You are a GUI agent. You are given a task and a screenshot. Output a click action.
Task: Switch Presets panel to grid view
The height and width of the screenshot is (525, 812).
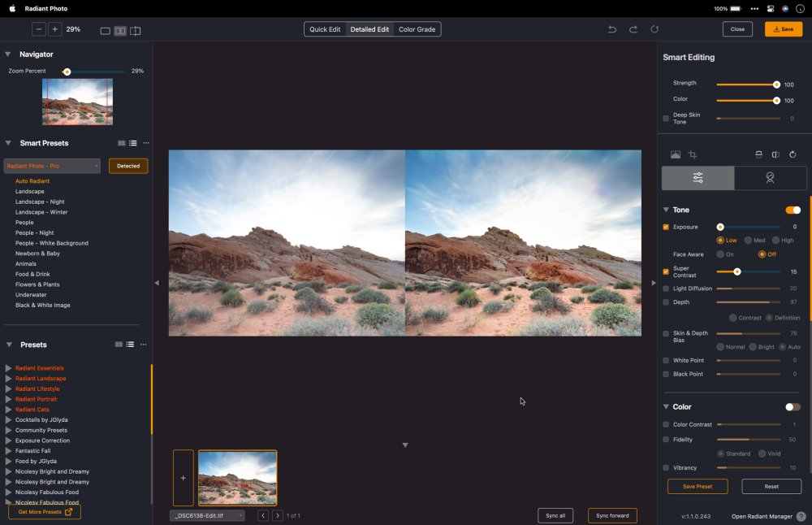pyautogui.click(x=119, y=344)
